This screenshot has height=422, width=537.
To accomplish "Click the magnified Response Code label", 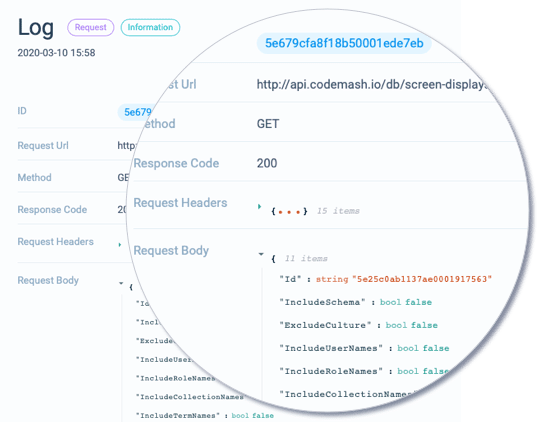I will pyautogui.click(x=176, y=163).
